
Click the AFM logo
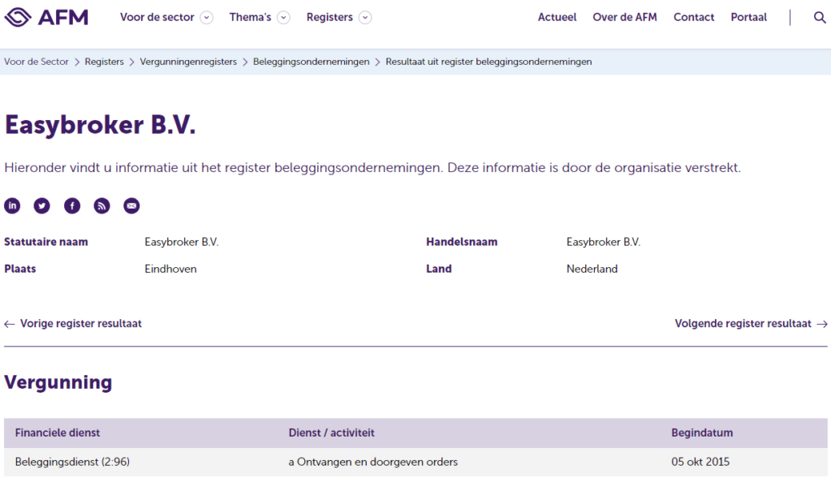pyautogui.click(x=46, y=17)
